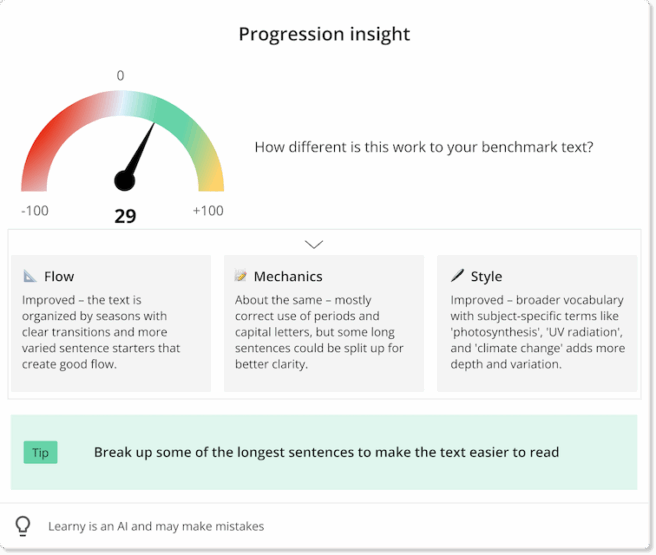Click the benchmark text question

point(424,147)
